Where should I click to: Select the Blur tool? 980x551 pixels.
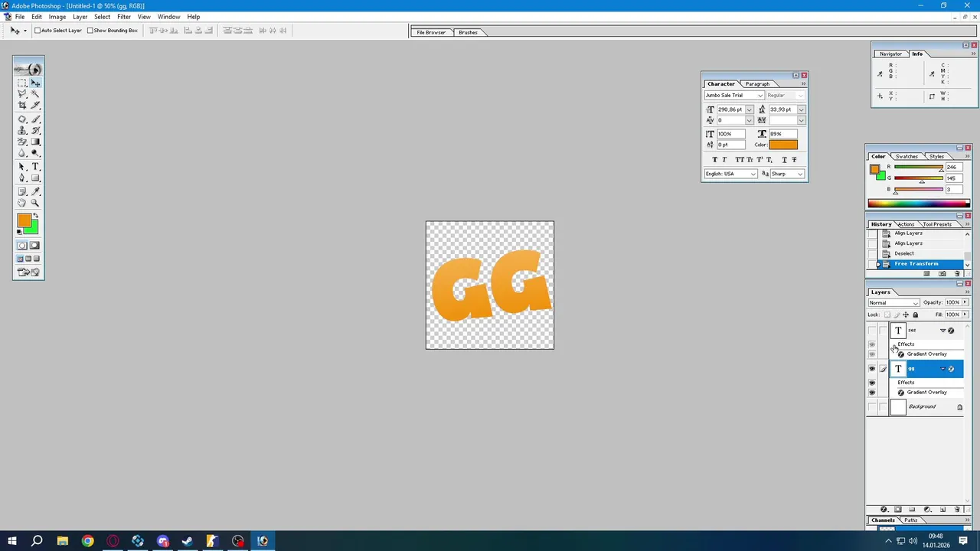tap(21, 153)
